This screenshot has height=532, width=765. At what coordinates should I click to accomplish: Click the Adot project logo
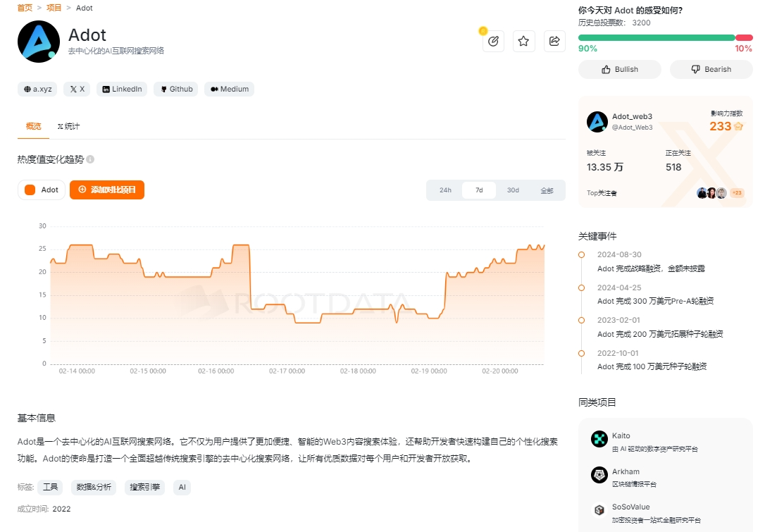click(x=39, y=42)
